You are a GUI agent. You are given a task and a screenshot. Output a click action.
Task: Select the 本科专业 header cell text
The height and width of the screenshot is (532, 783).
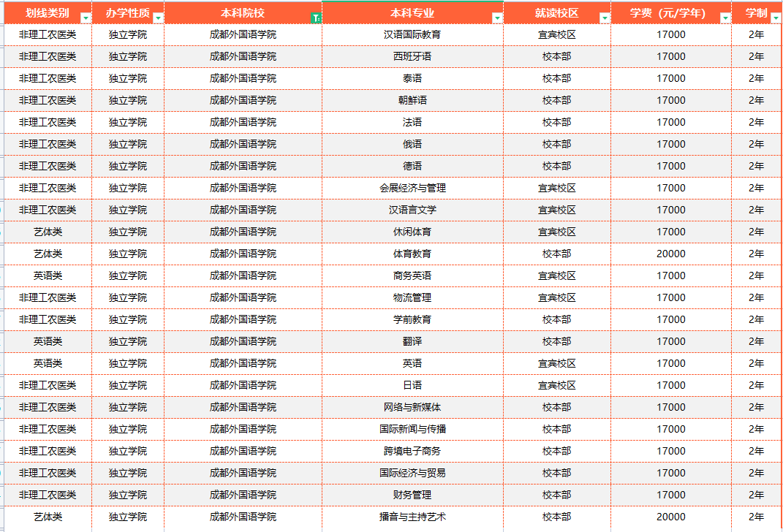pos(412,13)
